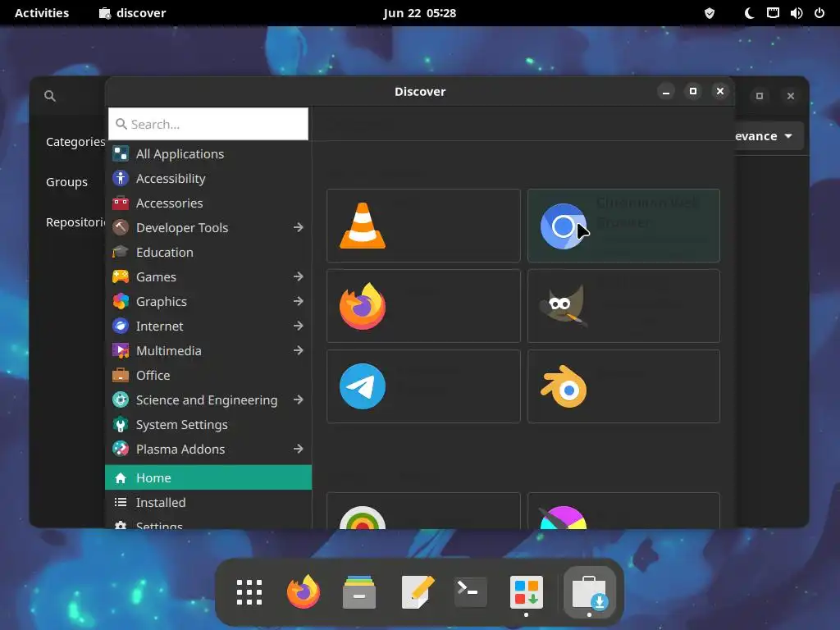Launch the Terminal from the dock
Screen dimensions: 840x630
[470, 592]
